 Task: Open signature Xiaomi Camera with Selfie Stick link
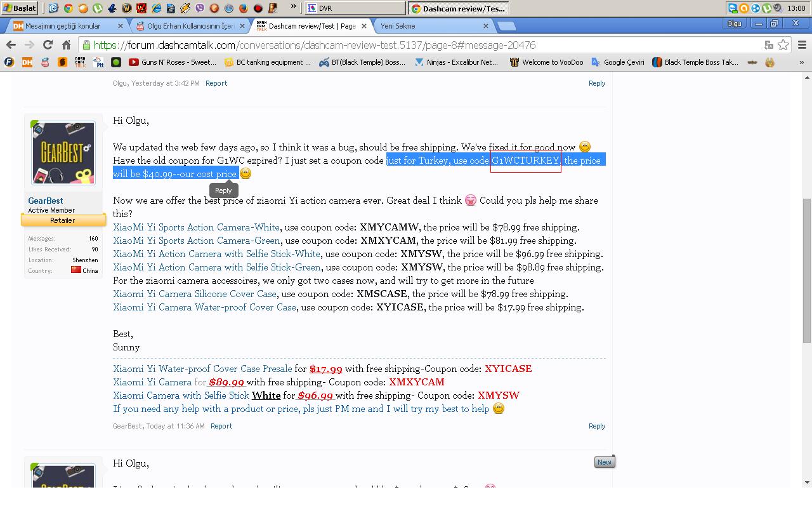point(181,395)
